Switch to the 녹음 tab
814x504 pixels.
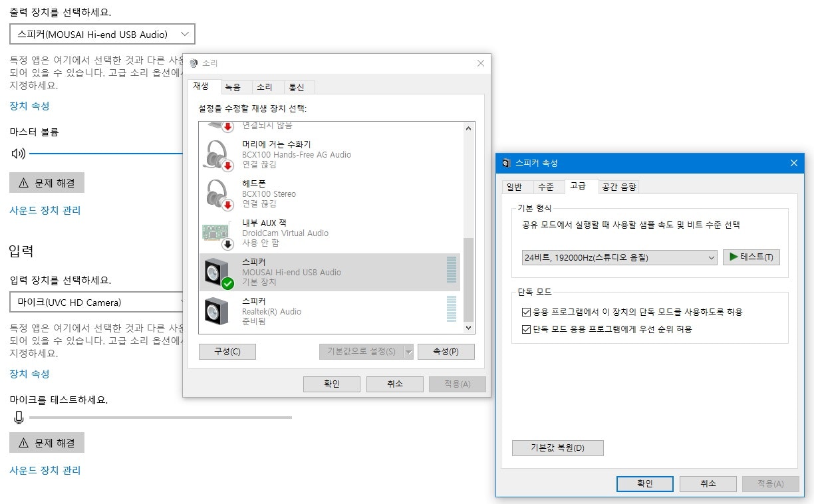point(233,87)
